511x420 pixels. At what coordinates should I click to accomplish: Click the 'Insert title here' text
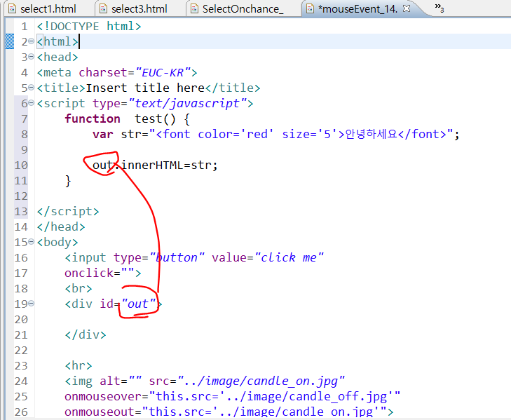[145, 88]
